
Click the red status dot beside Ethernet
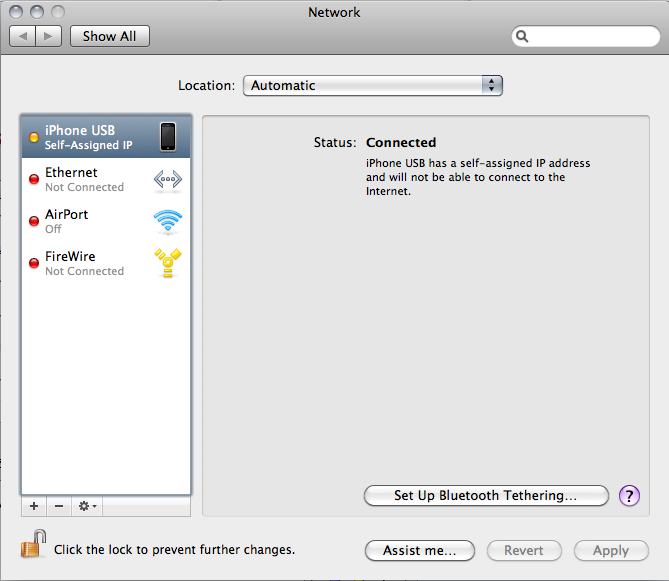pyautogui.click(x=34, y=179)
